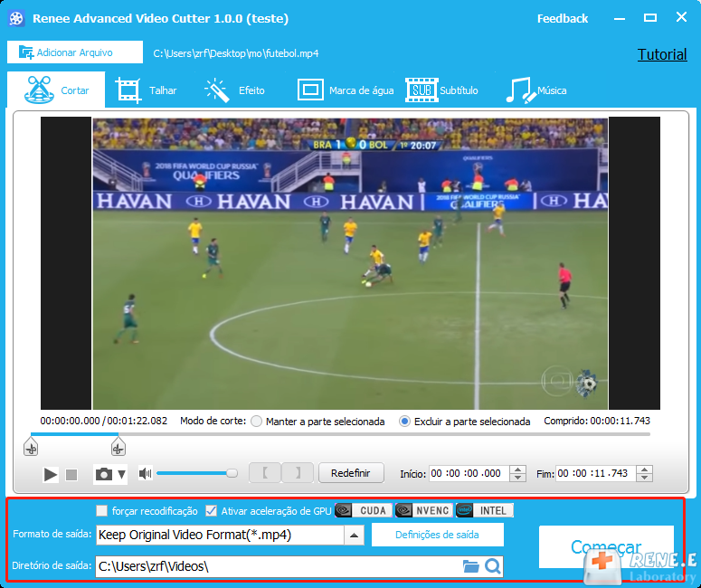Select Manter a parte selecionada radio
The image size is (701, 588).
point(256,422)
